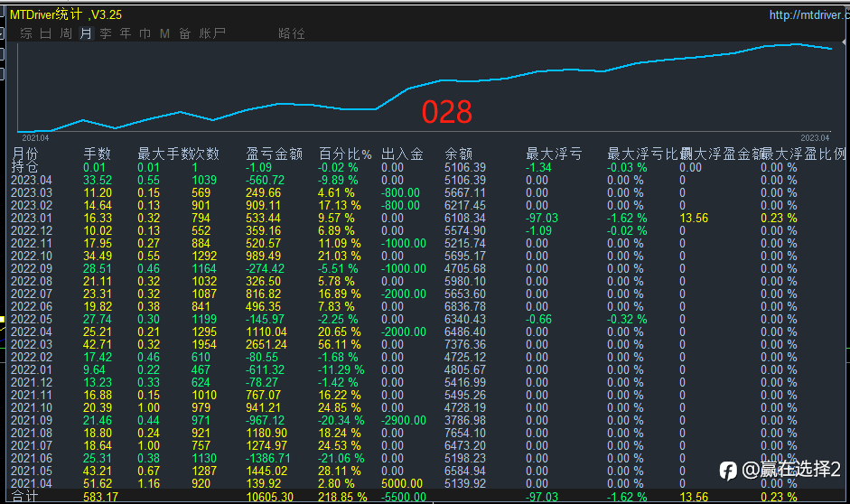850x504 pixels.
Task: Switch to the 账户 (account) tab
Action: pos(212,33)
